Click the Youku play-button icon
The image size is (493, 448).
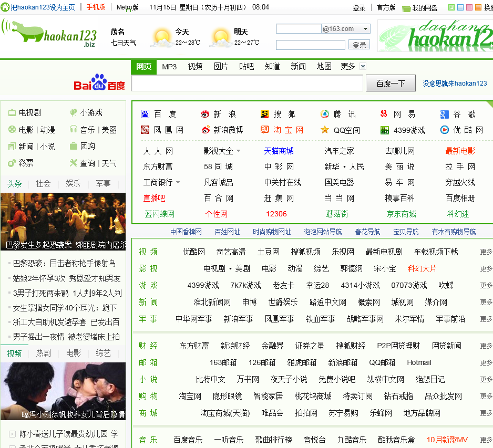click(445, 129)
